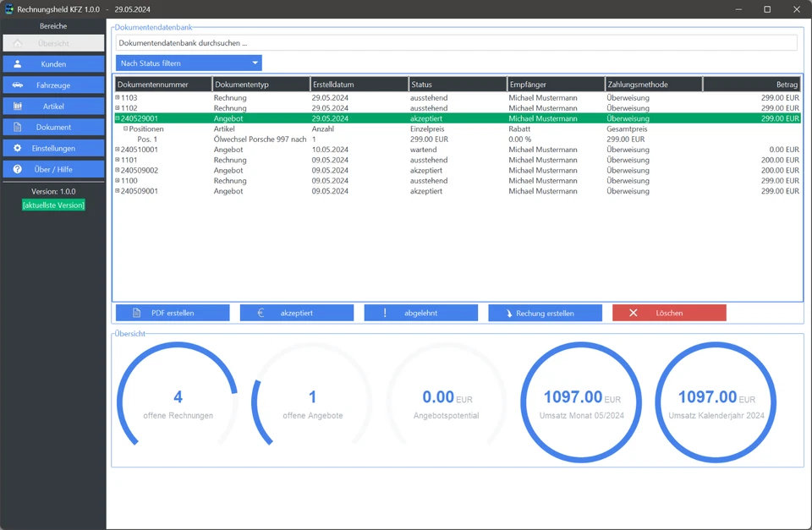Expand document row 1103
The image size is (812, 530).
pyautogui.click(x=118, y=98)
